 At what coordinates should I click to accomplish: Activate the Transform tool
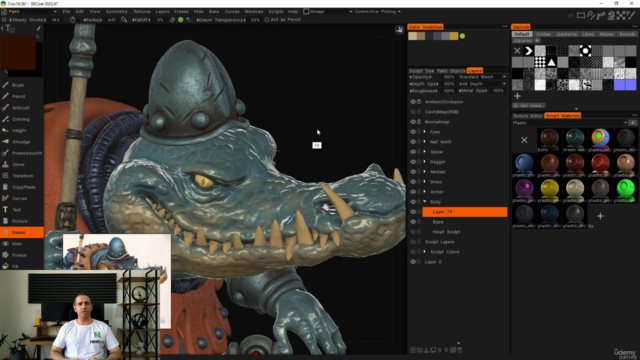(22, 176)
